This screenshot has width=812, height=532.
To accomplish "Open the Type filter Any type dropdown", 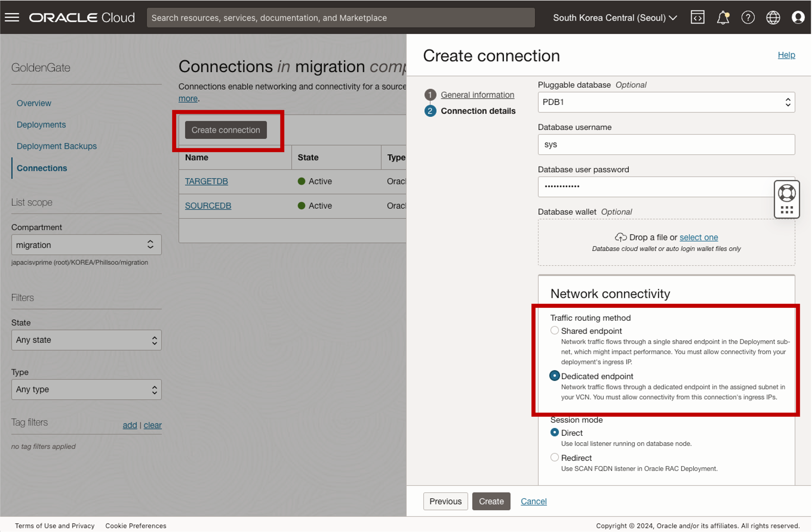I will [x=86, y=390].
